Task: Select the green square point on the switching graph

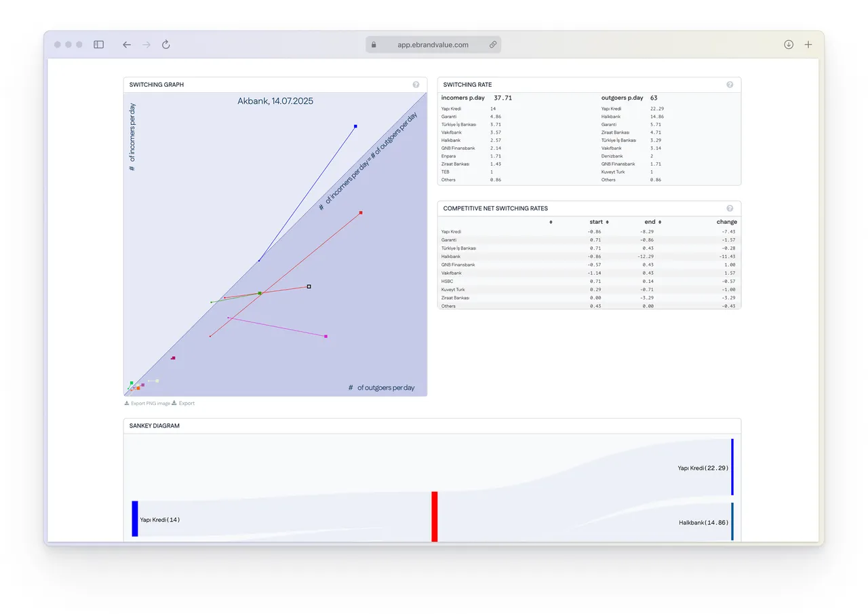Action: point(260,293)
